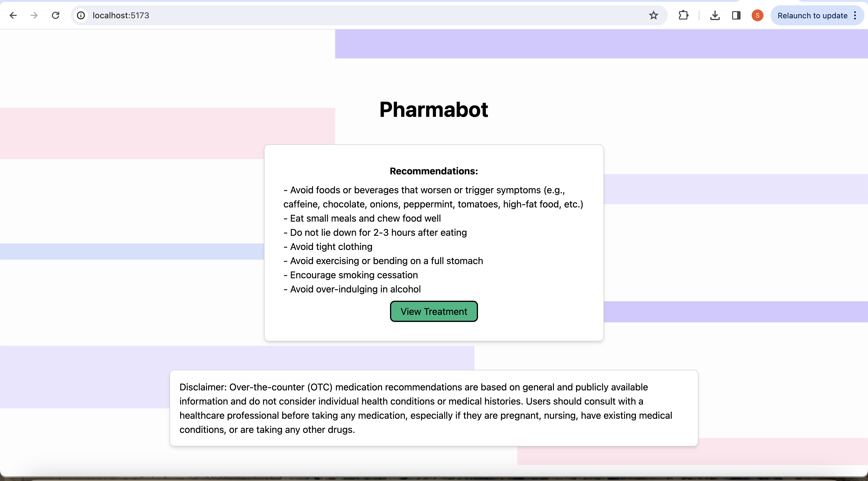This screenshot has width=868, height=481.
Task: Click the browser back navigation arrow
Action: [13, 16]
